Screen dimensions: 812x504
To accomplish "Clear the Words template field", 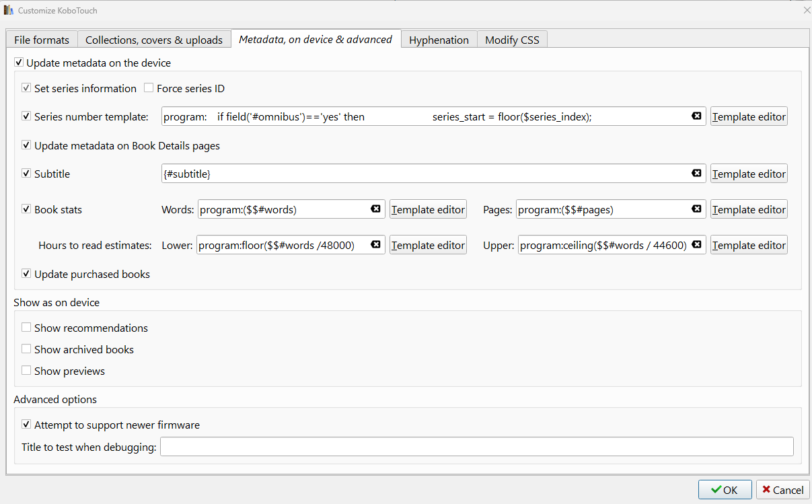I will pyautogui.click(x=375, y=209).
